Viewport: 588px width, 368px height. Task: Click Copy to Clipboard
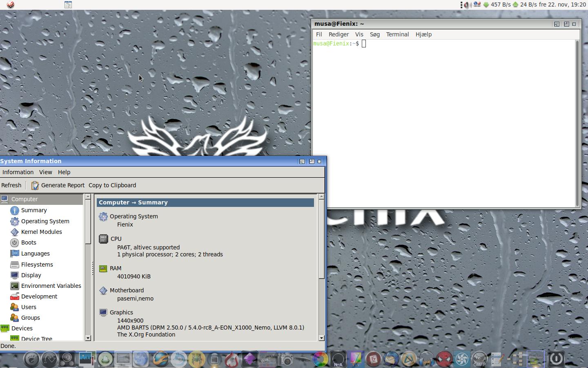click(112, 185)
